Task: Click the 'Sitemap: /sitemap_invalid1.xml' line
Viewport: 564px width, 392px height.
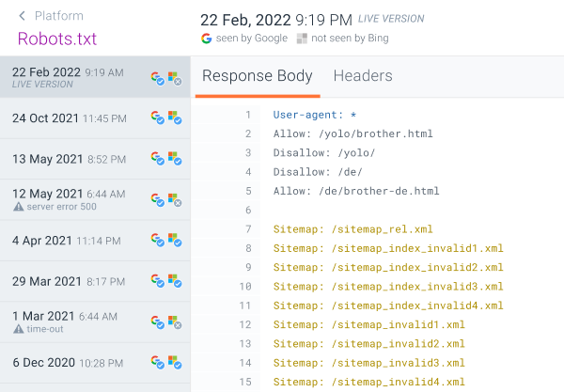Action: tap(369, 324)
